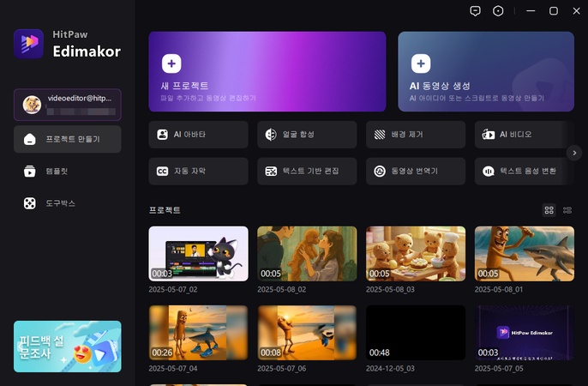Click the HitPaw Edimakor logo icon
Image resolution: width=588 pixels, height=386 pixels.
[29, 44]
